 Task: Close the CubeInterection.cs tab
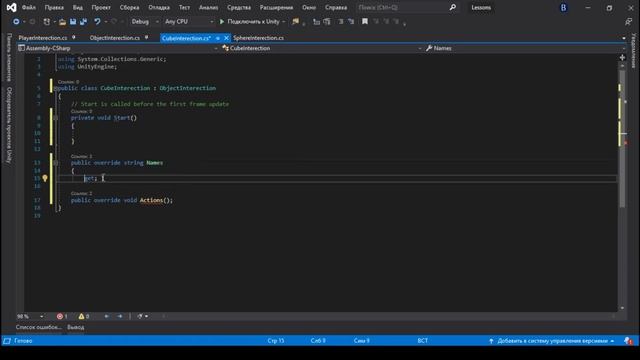tap(227, 38)
